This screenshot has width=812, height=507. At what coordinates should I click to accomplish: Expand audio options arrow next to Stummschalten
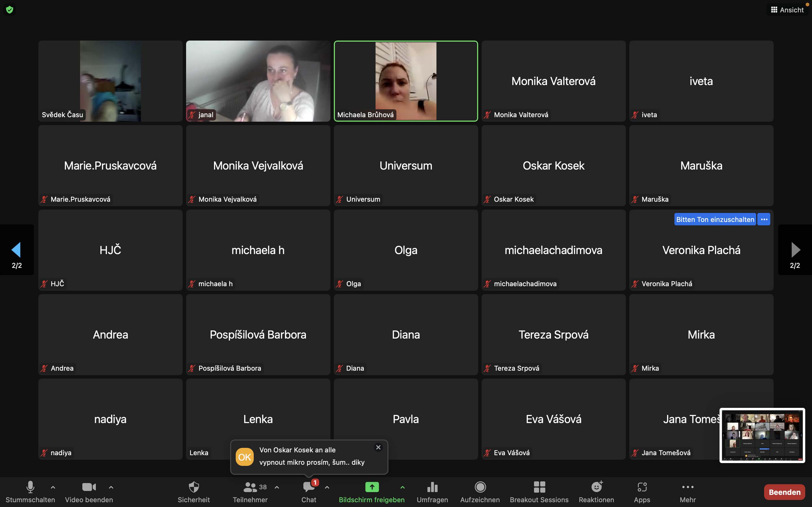53,487
